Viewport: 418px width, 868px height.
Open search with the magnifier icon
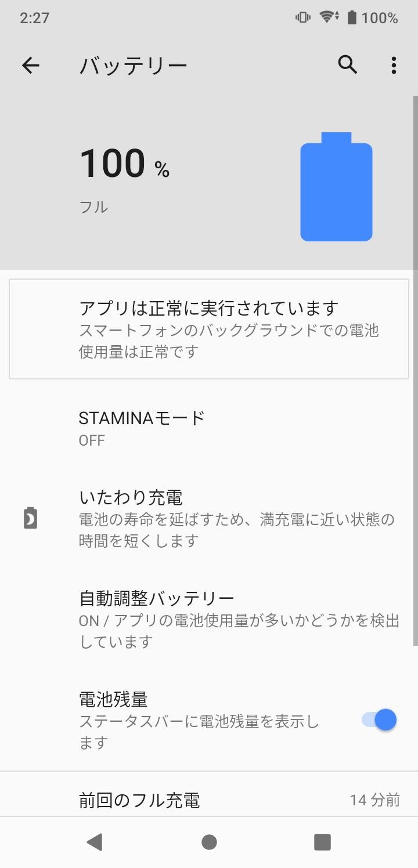[x=347, y=65]
